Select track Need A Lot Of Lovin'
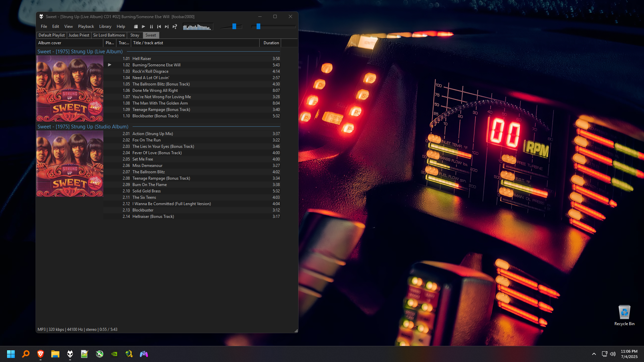644x362 pixels. pos(192,78)
